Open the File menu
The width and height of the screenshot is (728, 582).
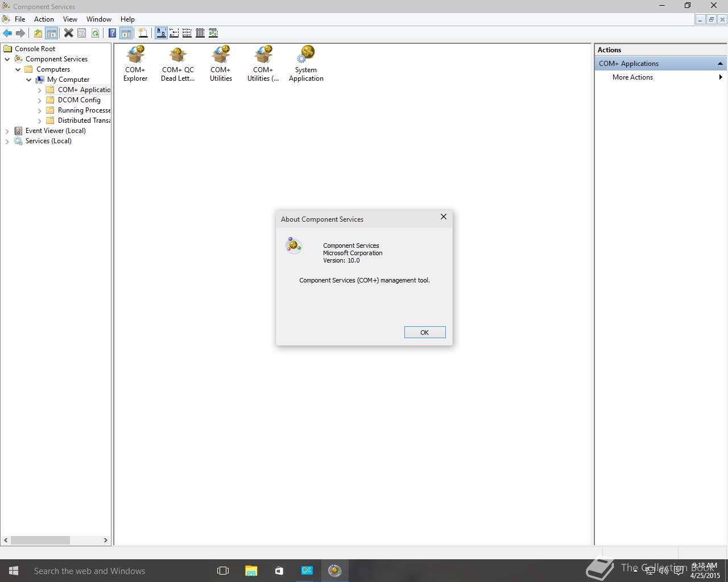pyautogui.click(x=20, y=19)
